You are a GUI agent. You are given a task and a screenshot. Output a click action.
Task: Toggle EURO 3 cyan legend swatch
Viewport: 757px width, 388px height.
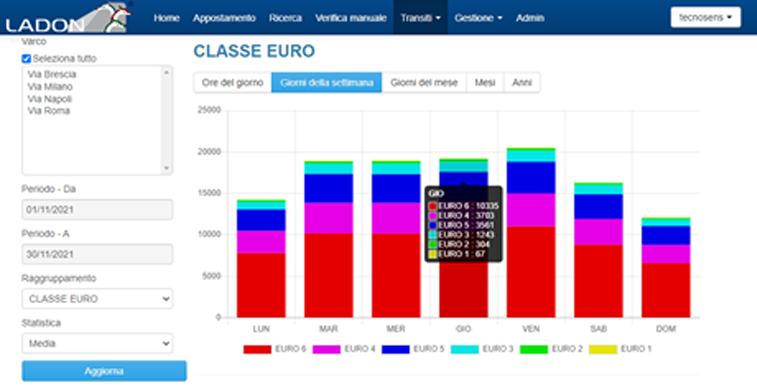464,349
